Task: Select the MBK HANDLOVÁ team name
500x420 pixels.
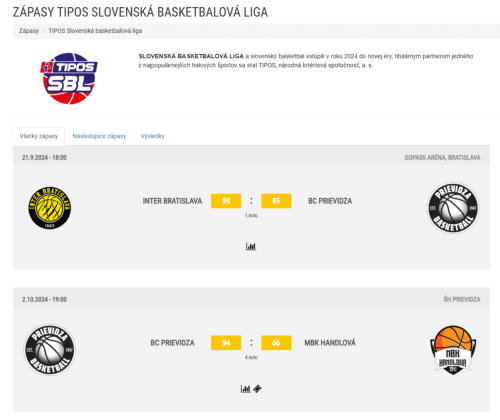Action: (330, 343)
